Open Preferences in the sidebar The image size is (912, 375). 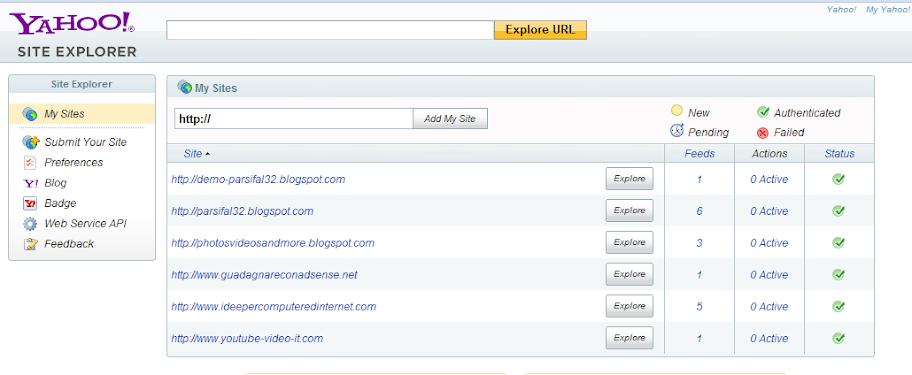pos(73,163)
